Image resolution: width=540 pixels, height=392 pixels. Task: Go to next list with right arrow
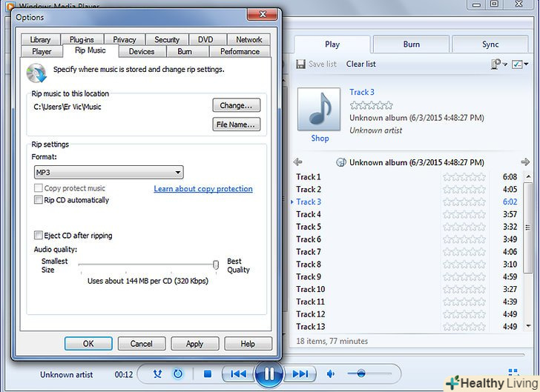[x=525, y=162]
